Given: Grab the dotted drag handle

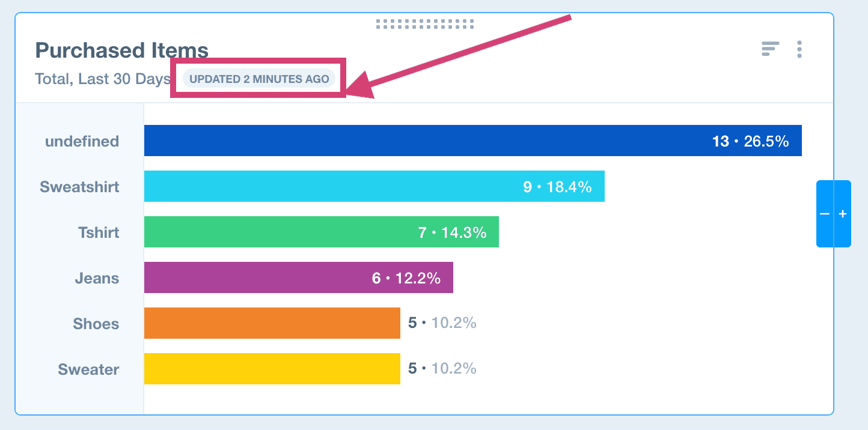Looking at the screenshot, I should pyautogui.click(x=425, y=24).
